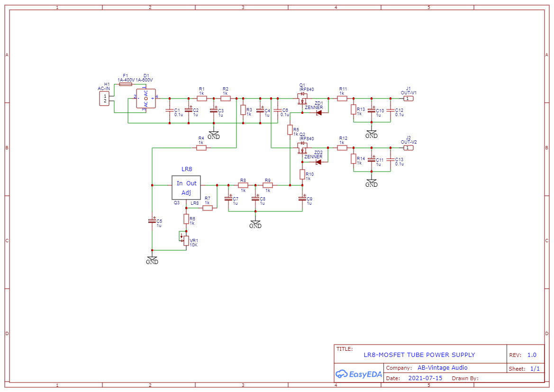Select the R2 resistor symbol
This screenshot has width=554, height=392.
(226, 99)
